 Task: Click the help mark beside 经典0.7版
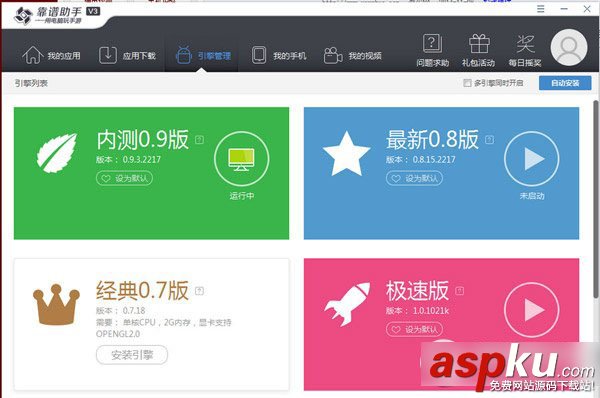pyautogui.click(x=199, y=291)
